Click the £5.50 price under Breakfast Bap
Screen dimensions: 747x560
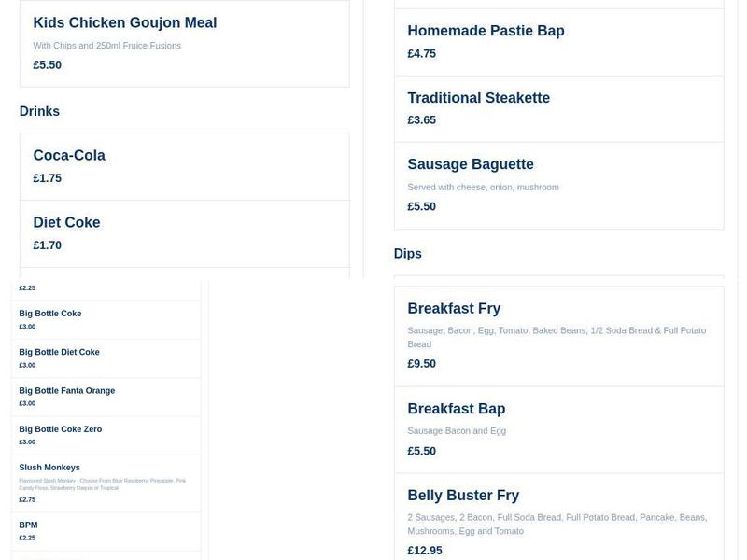click(x=421, y=450)
